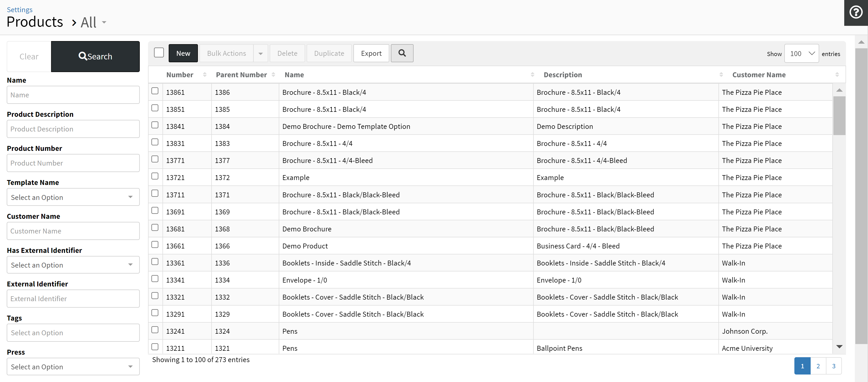The width and height of the screenshot is (868, 382).
Task: Open the Settings breadcrumb link
Action: [x=20, y=10]
